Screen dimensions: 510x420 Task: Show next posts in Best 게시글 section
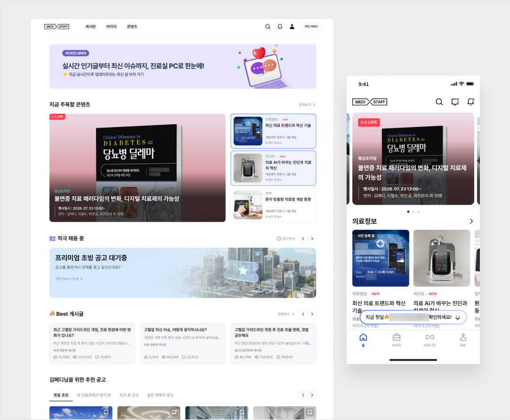tap(312, 314)
